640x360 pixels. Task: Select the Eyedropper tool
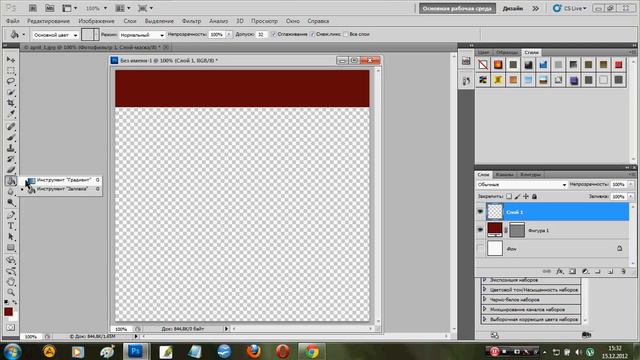[11, 114]
